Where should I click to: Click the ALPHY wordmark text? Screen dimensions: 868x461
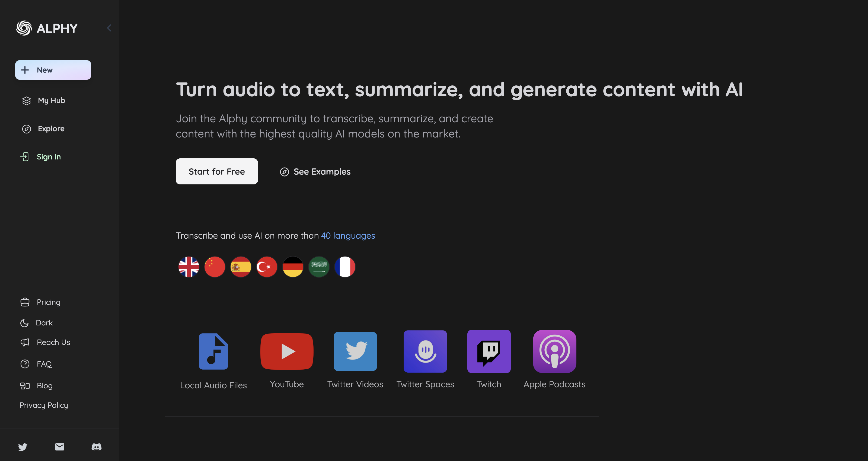pos(57,29)
